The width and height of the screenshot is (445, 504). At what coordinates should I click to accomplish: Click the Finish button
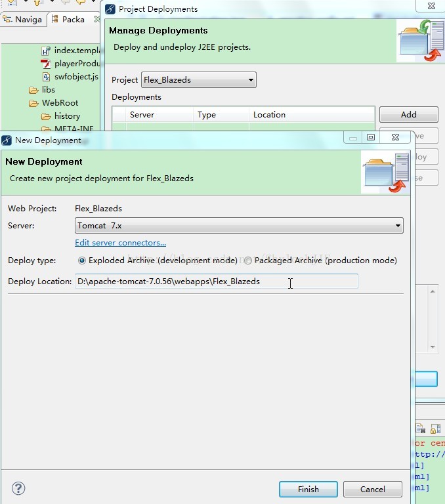click(x=308, y=489)
